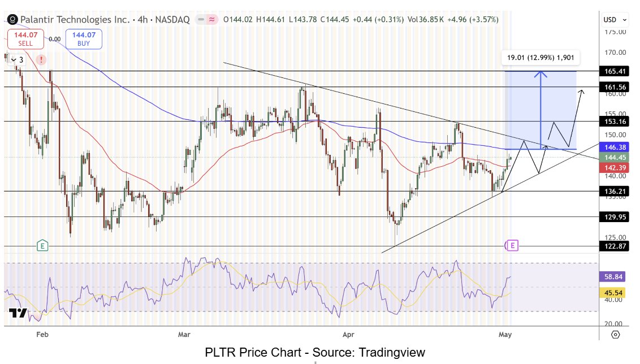Select the 161.56 price level label

[615, 87]
